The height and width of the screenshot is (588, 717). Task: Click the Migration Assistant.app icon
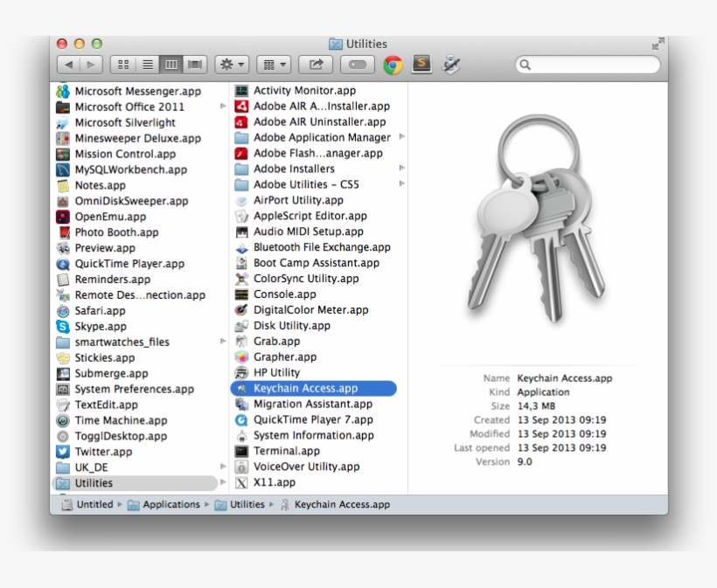pos(241,404)
